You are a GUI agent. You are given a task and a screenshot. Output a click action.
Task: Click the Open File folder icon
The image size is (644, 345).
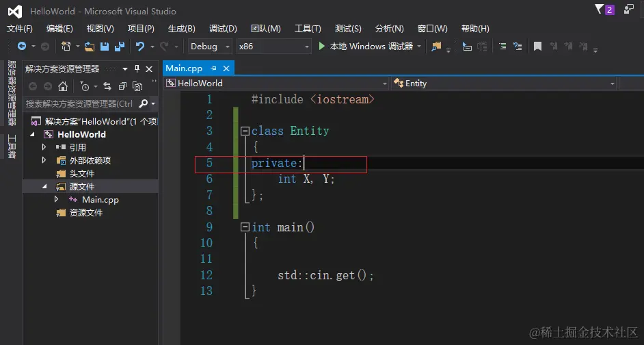(x=90, y=47)
